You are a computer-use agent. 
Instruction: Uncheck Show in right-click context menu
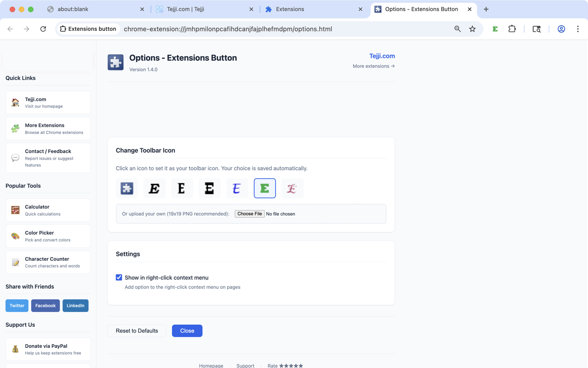coord(119,277)
